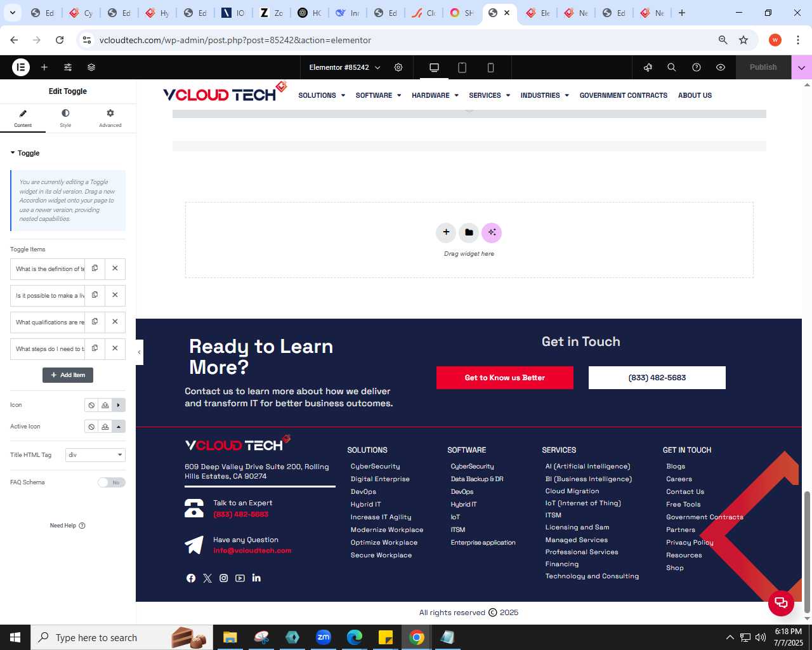
Task: Remove the 'Is it possible to make' item
Action: click(115, 295)
